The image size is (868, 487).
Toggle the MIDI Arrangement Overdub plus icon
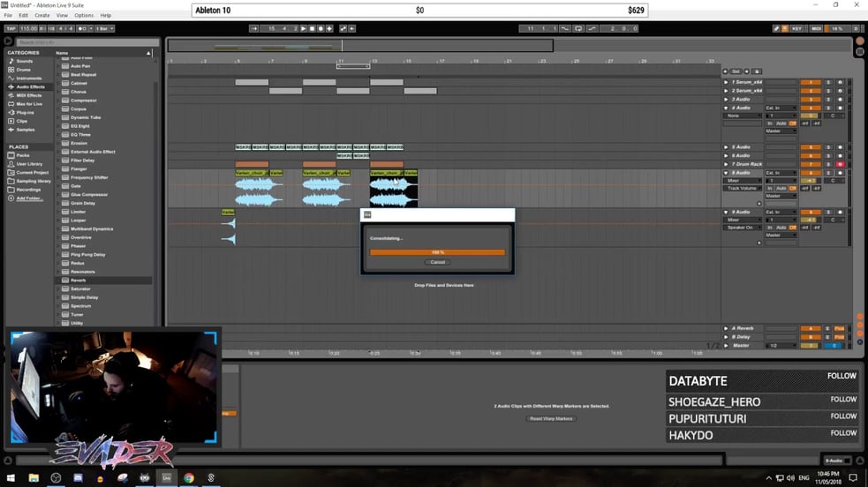tap(329, 28)
